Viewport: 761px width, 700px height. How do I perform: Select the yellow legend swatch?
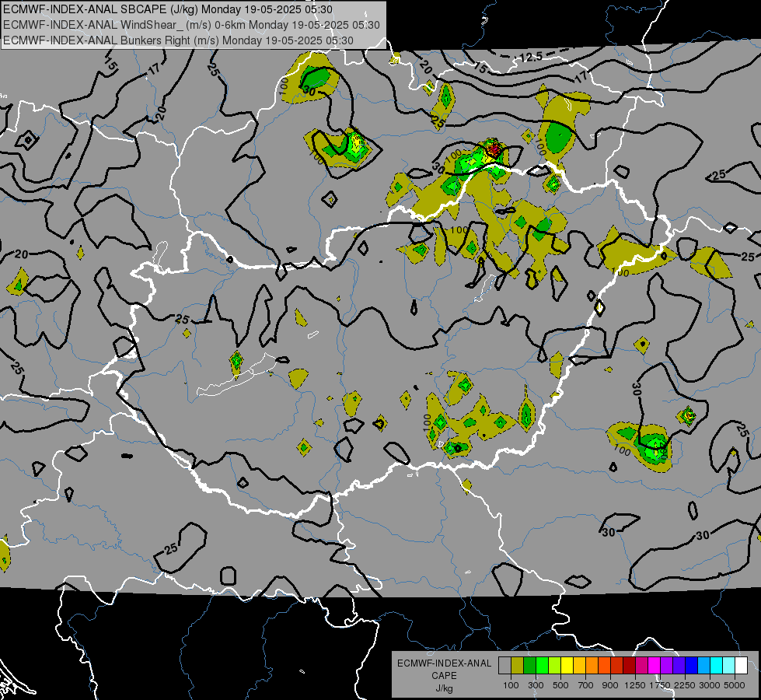[567, 666]
